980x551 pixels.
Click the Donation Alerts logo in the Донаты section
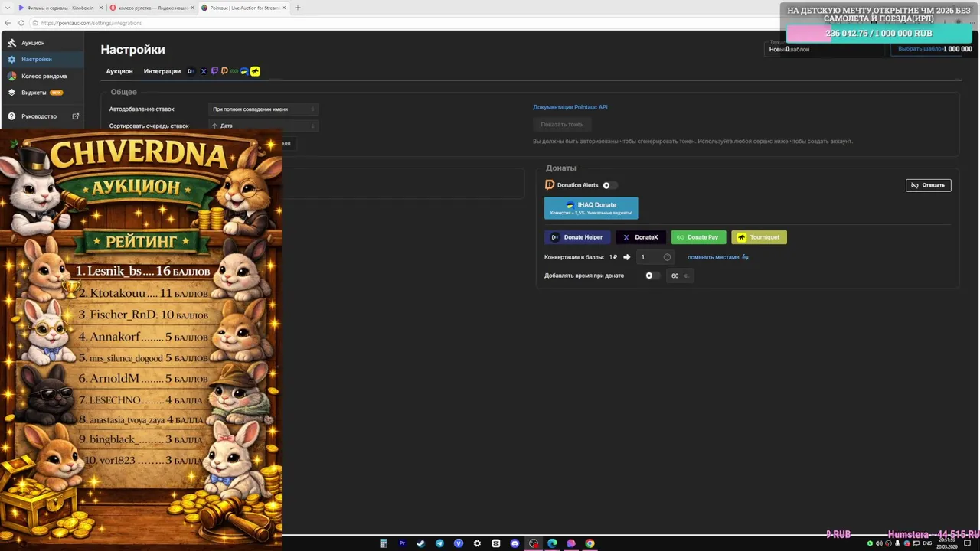(x=550, y=185)
